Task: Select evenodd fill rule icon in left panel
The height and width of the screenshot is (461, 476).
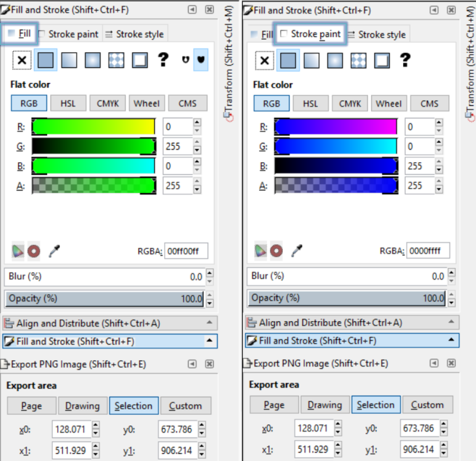Action: (186, 59)
